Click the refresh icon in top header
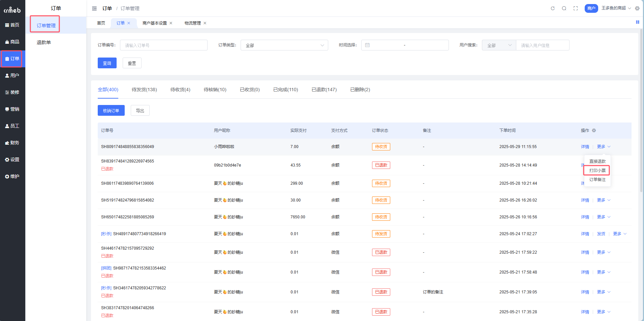The width and height of the screenshot is (644, 321). click(x=553, y=8)
